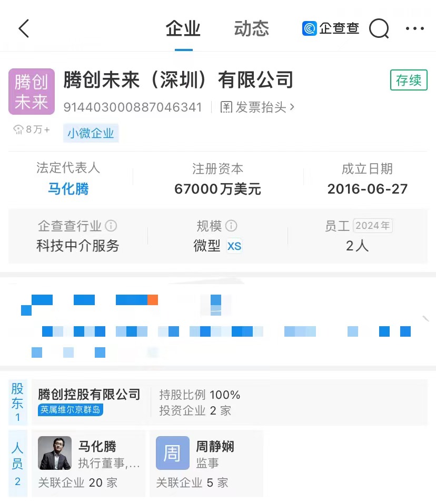This screenshot has width=436, height=504.
Task: Switch to the 企业 tab
Action: tap(183, 28)
